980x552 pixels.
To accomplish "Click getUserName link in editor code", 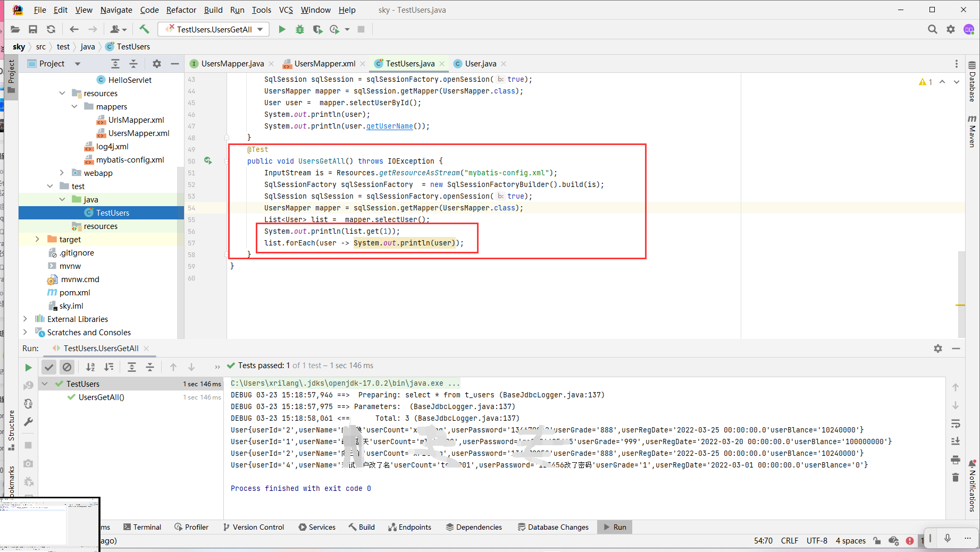I will (x=389, y=126).
